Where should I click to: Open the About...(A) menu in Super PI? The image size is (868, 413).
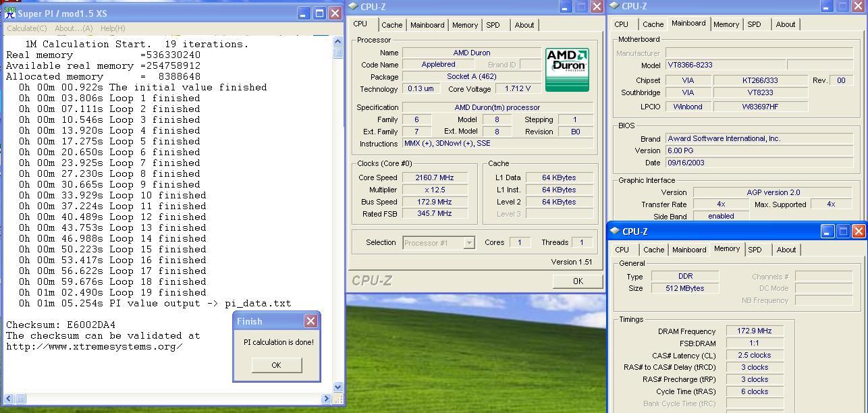(x=74, y=28)
